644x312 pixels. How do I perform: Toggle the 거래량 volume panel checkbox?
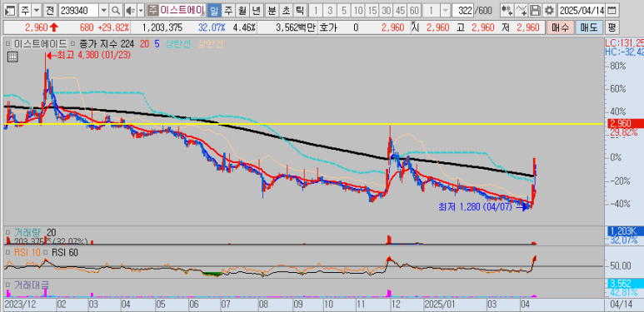[7, 232]
